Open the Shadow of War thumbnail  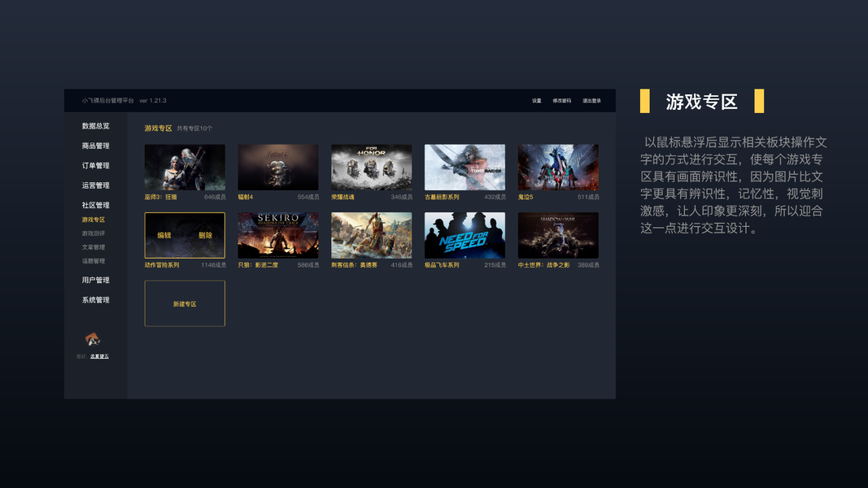pyautogui.click(x=558, y=235)
